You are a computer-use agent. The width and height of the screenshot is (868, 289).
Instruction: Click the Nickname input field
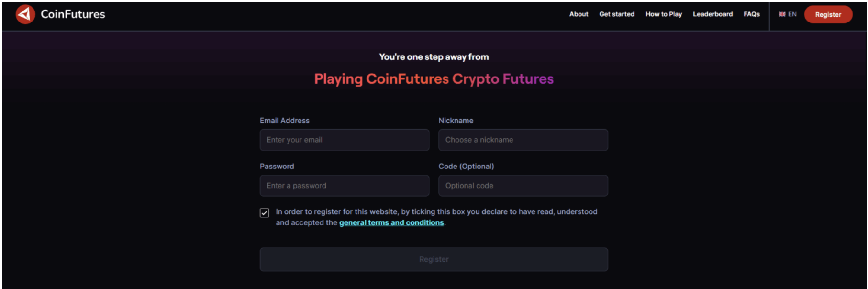pos(523,140)
